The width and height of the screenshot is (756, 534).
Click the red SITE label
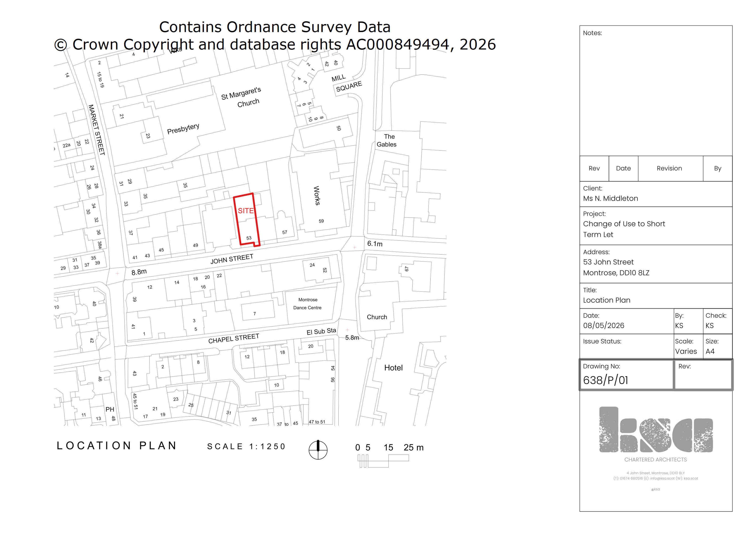tap(246, 211)
